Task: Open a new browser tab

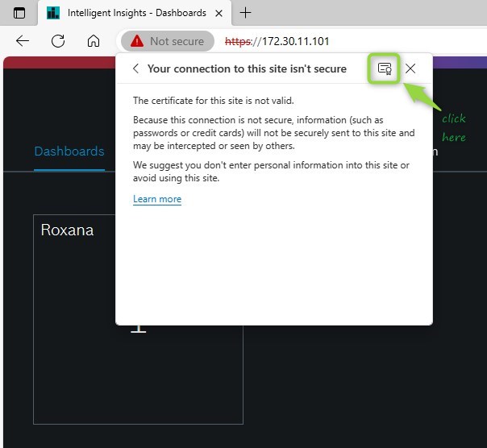Action: (x=246, y=13)
